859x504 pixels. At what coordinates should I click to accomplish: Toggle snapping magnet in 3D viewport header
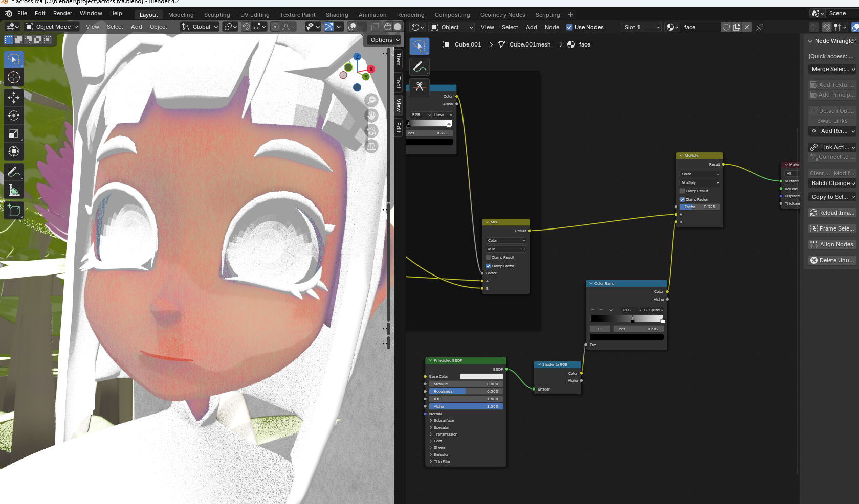[247, 27]
